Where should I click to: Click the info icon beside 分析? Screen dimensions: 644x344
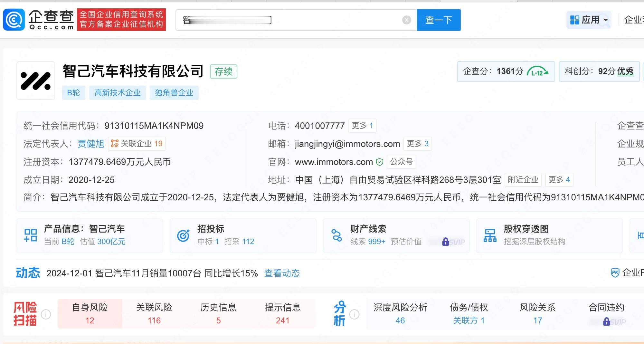tap(355, 314)
